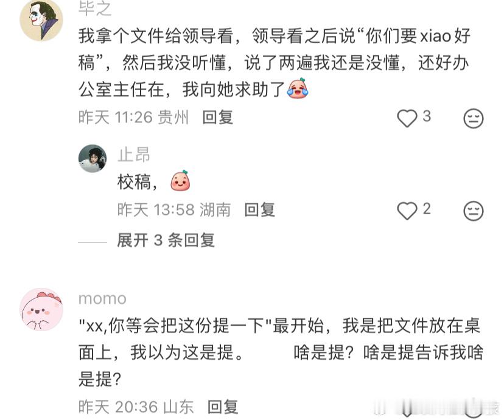The height and width of the screenshot is (420, 504).
Task: Reply to 毕之's comment from 贵州
Action: pyautogui.click(x=217, y=117)
